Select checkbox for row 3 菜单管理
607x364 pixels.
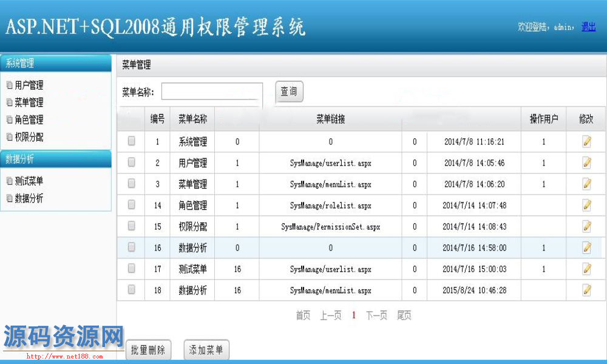(132, 183)
